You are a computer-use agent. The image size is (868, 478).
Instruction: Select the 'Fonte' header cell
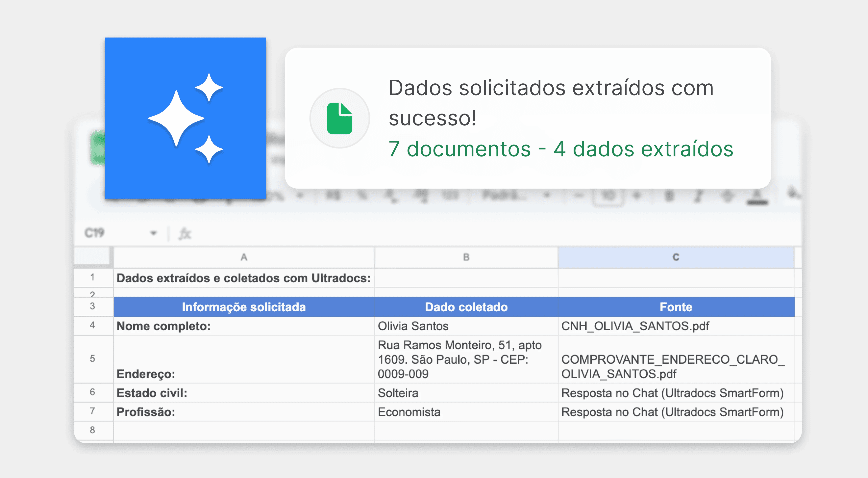point(676,307)
